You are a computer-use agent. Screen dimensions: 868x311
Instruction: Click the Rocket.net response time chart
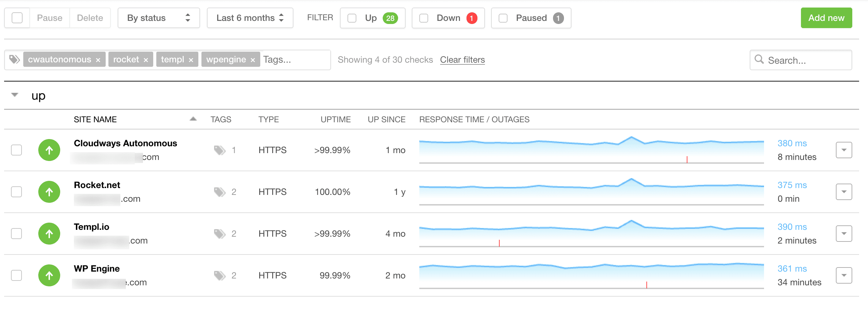click(x=592, y=192)
